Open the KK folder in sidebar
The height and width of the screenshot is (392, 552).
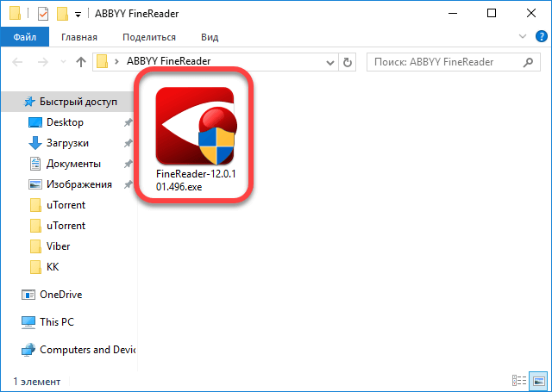coord(53,267)
